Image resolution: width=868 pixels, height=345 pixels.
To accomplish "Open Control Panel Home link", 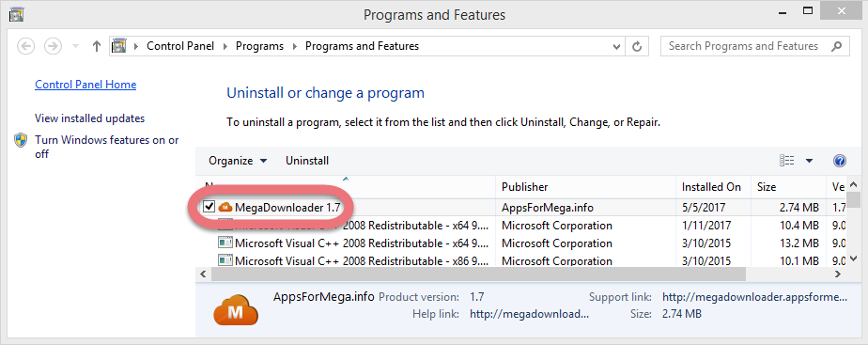I will pos(85,85).
